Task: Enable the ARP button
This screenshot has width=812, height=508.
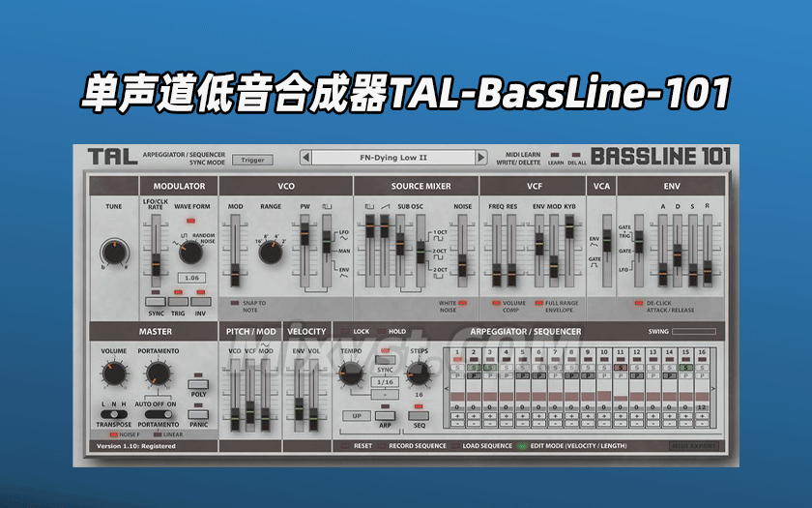Action: pos(385,416)
